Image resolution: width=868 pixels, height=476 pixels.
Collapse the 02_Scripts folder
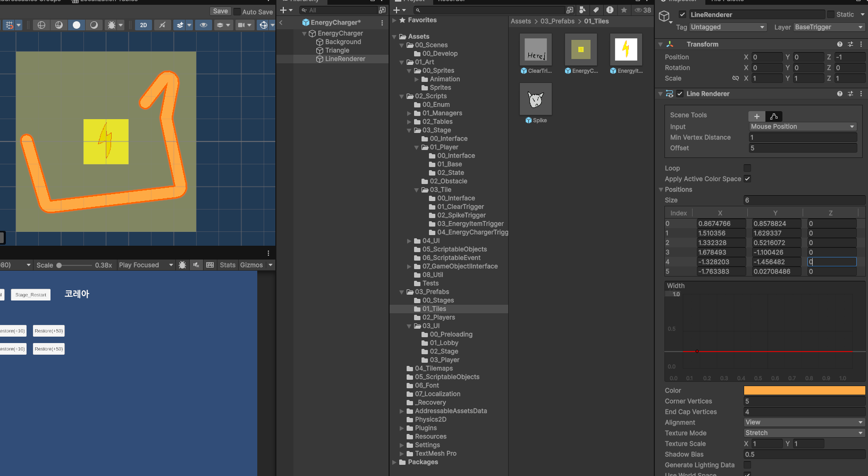point(402,96)
